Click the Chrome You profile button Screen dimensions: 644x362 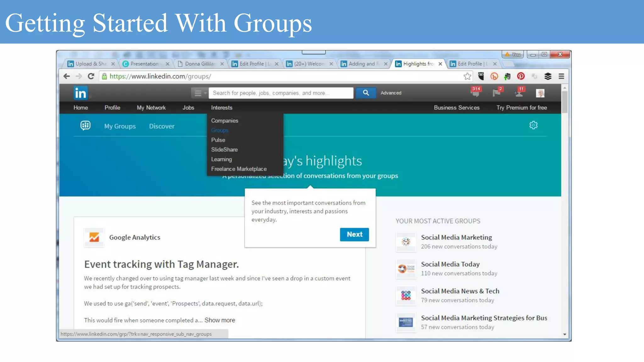click(x=513, y=54)
